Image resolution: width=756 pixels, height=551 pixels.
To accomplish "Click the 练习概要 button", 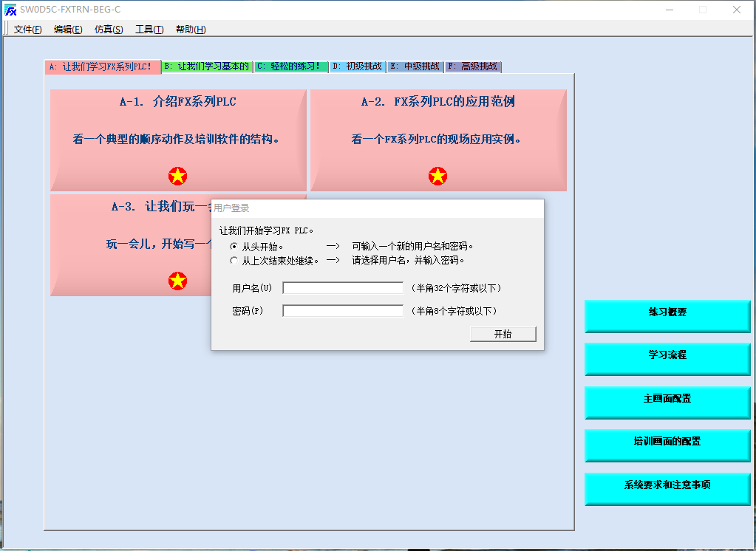I will click(667, 312).
